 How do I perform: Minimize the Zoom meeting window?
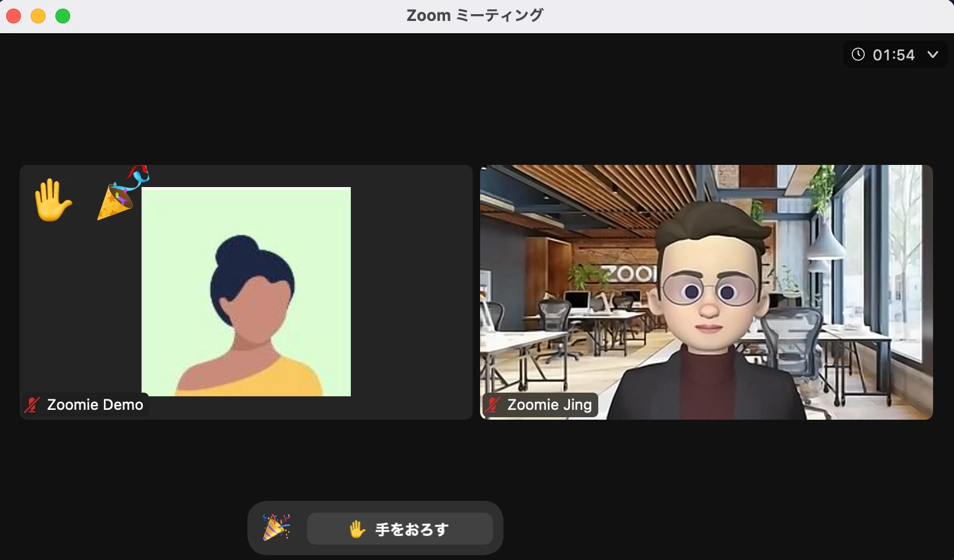[38, 16]
